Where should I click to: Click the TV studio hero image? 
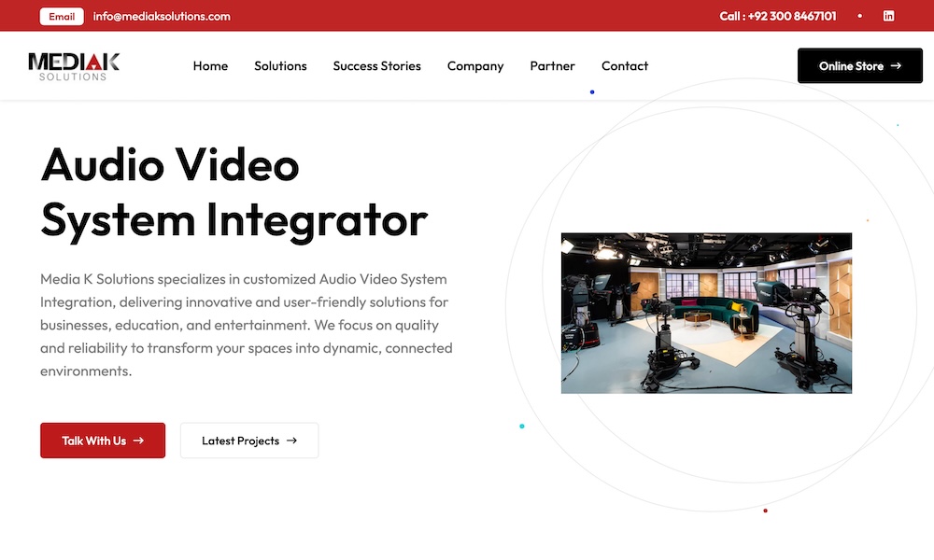[x=706, y=313]
